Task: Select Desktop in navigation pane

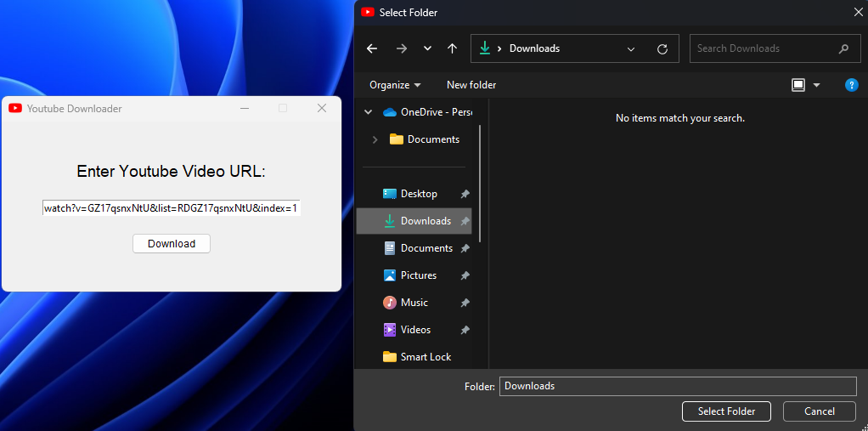Action: (x=410, y=194)
